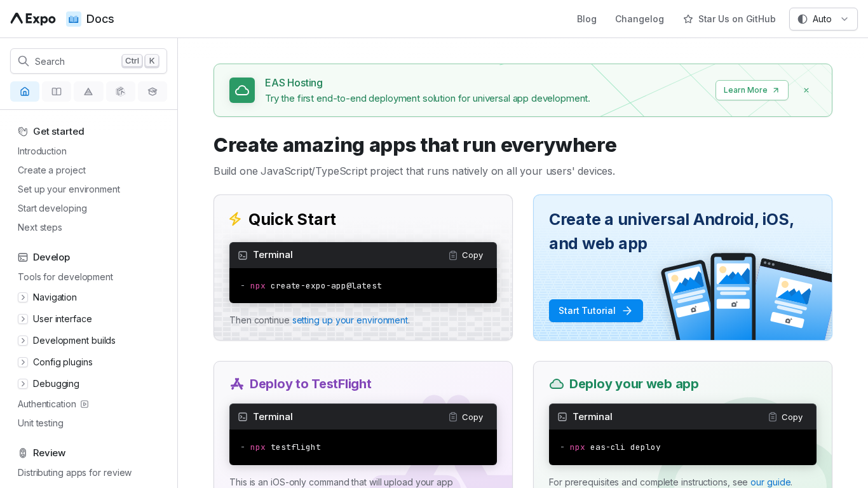The image size is (868, 488).
Task: Click the web deploy terminal icon
Action: click(562, 417)
